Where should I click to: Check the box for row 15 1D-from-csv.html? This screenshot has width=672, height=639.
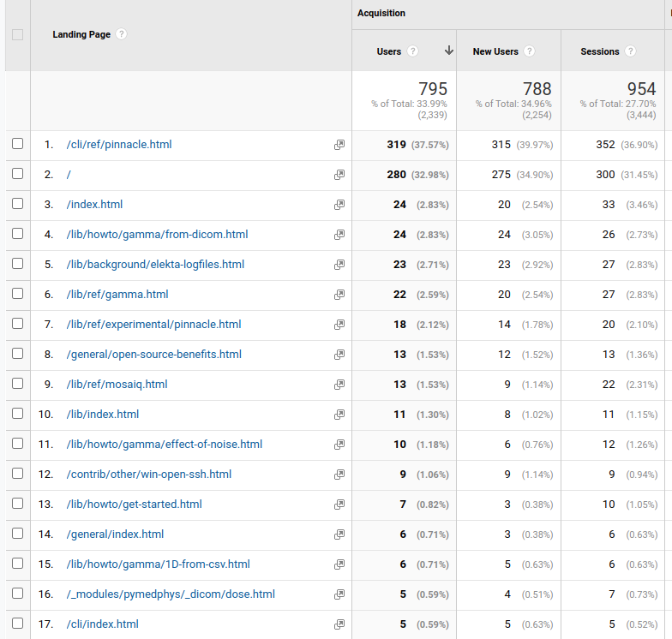tap(17, 564)
